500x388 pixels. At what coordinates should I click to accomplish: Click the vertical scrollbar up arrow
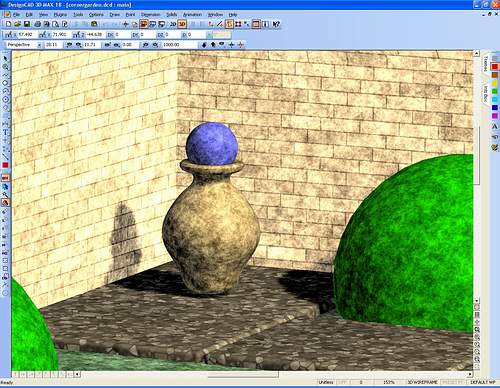477,53
